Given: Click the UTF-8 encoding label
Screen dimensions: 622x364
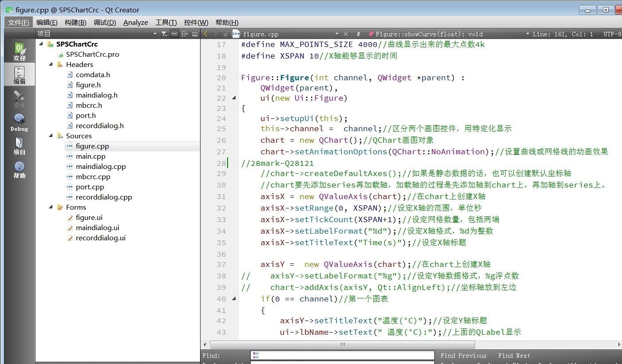Looking at the screenshot, I should 612,34.
